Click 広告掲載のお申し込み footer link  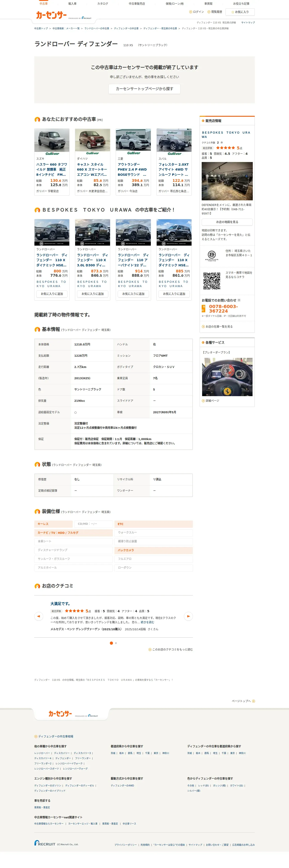click(x=243, y=845)
